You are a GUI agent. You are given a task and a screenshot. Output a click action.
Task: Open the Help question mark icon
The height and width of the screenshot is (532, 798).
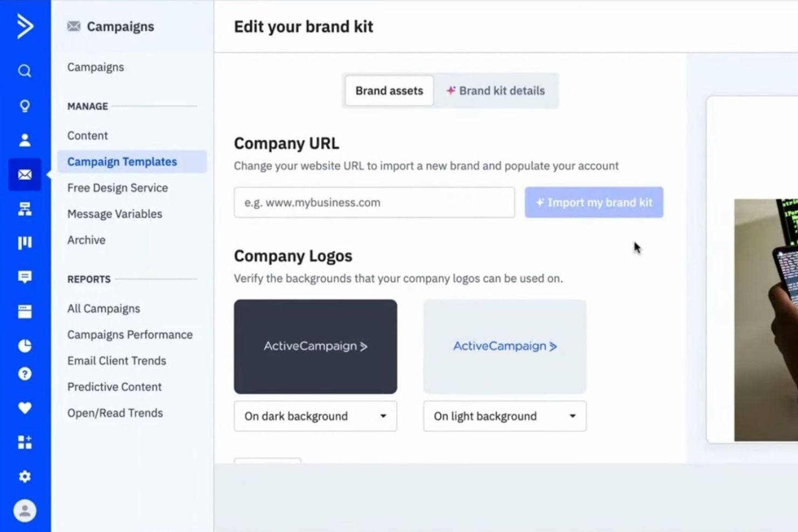pyautogui.click(x=25, y=374)
